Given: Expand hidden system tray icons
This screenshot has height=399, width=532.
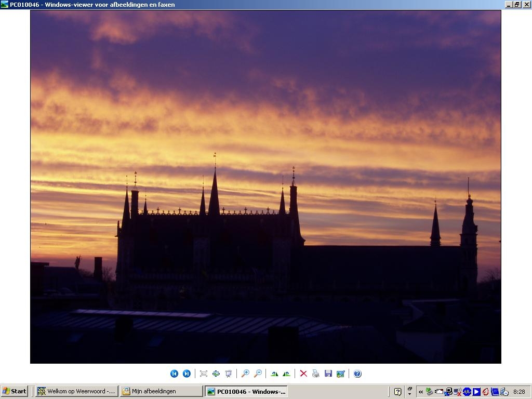Looking at the screenshot, I should [x=421, y=392].
